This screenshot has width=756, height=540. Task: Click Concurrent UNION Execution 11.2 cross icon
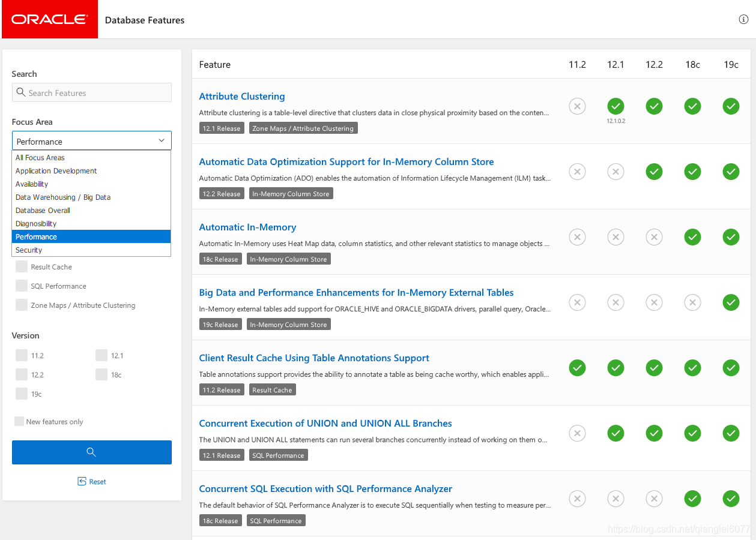577,434
